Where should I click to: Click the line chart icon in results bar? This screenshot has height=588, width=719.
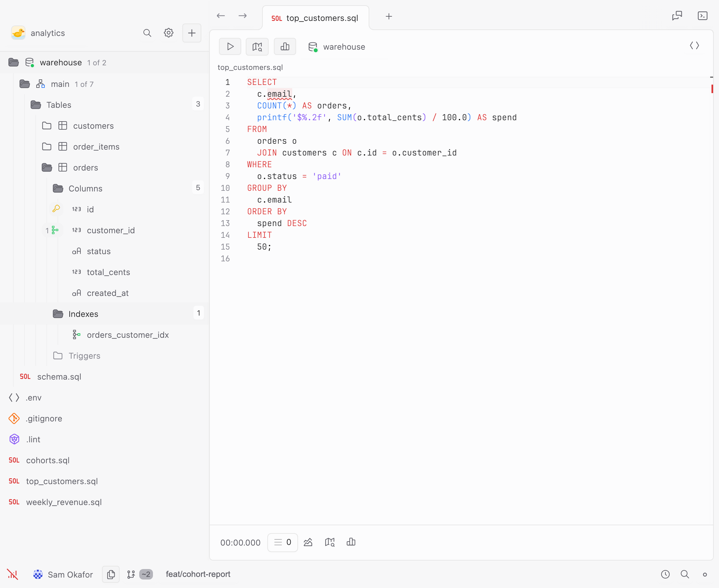click(x=308, y=542)
